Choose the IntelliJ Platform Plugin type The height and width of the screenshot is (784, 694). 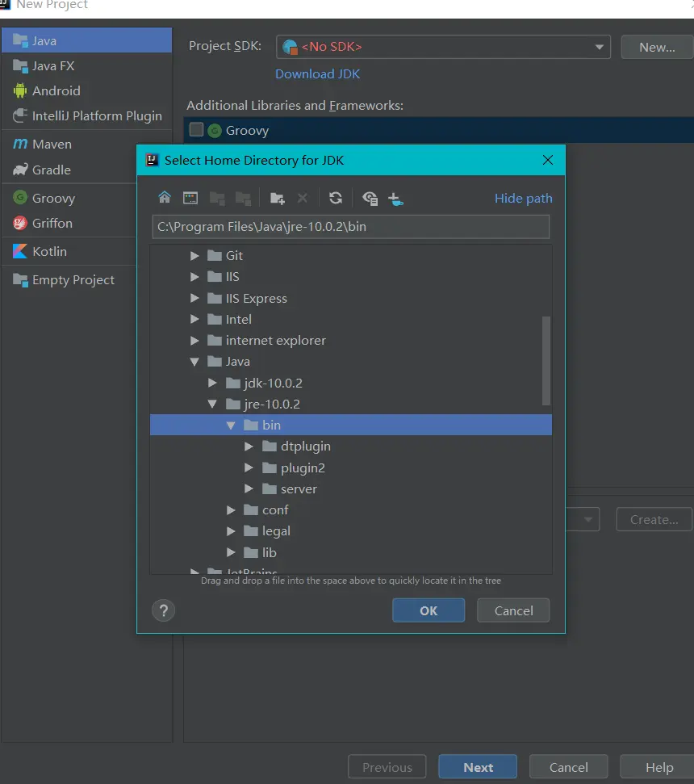coord(87,116)
